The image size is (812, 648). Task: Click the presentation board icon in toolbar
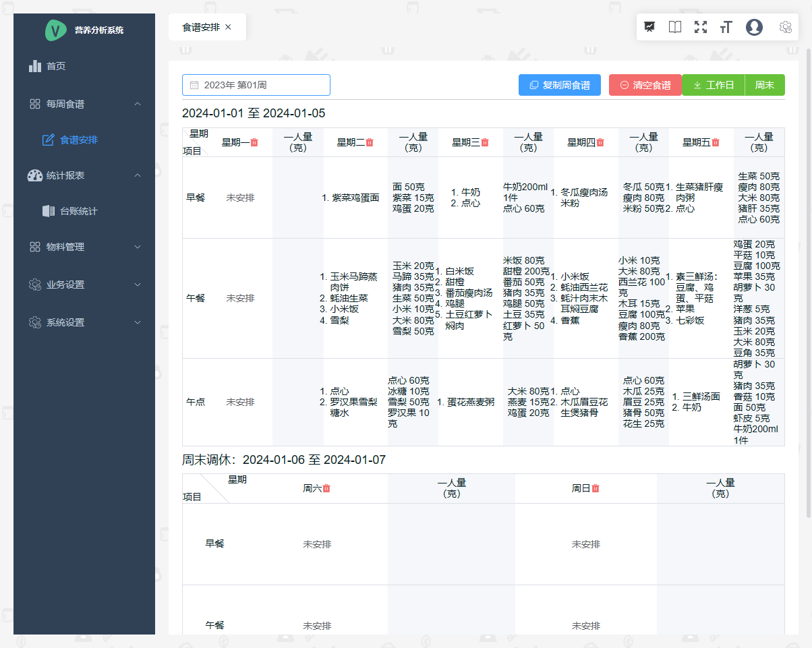(649, 27)
